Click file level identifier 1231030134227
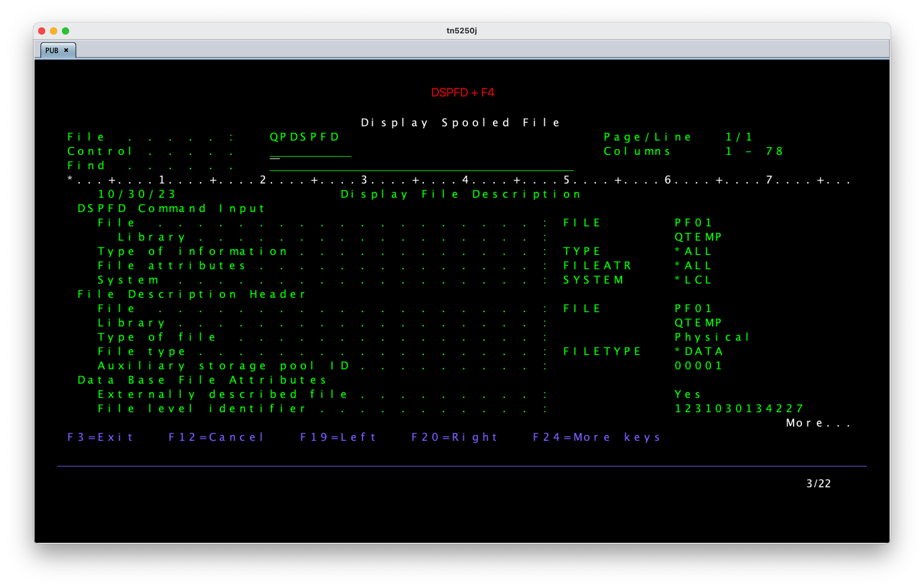 pos(739,408)
